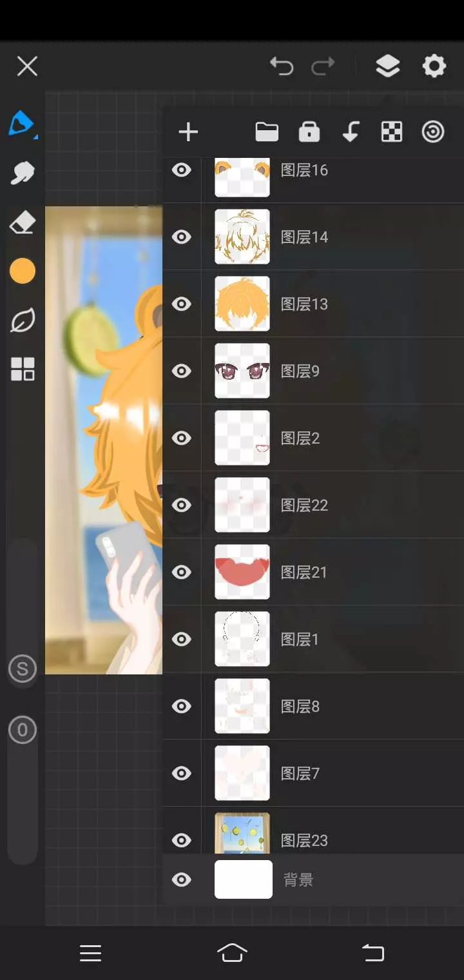Hide layer 图层14 using its eye icon

pos(182,237)
